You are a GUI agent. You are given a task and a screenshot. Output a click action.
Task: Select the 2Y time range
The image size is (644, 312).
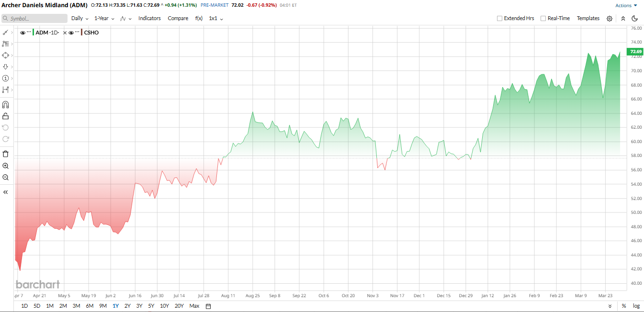tap(127, 306)
